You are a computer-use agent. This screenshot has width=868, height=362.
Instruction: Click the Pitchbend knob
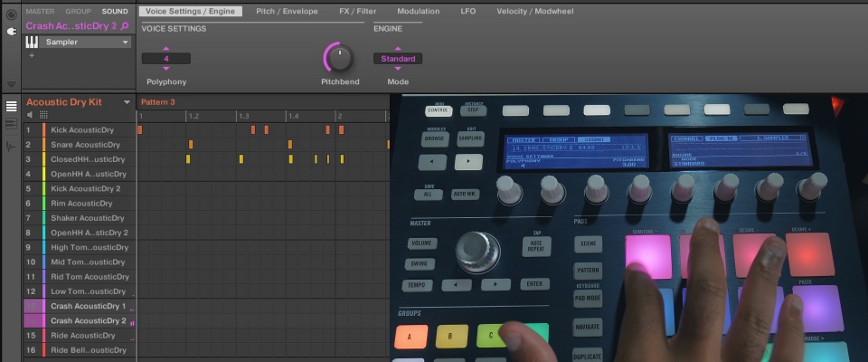(339, 58)
